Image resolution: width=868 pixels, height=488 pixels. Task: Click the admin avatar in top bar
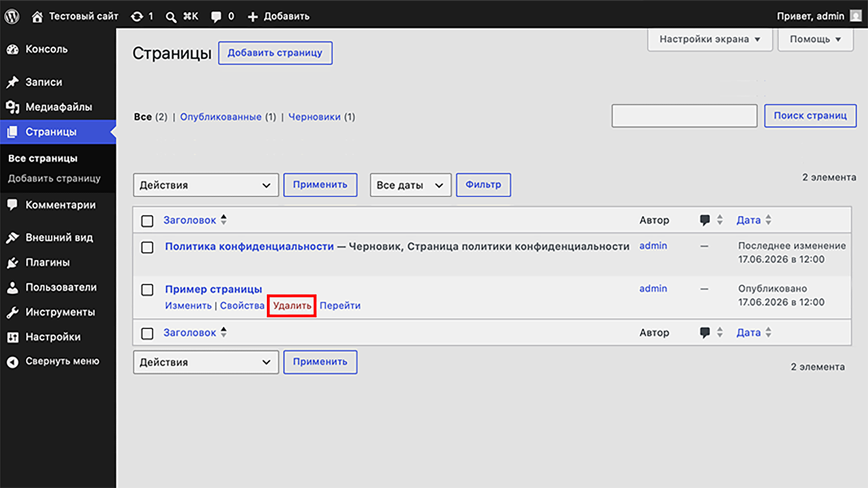pos(856,16)
